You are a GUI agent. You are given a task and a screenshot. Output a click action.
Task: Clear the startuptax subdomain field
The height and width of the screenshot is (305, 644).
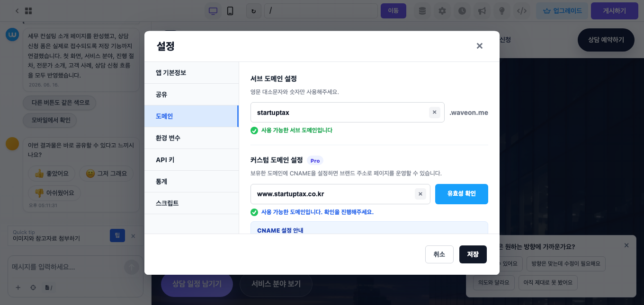[x=435, y=113]
